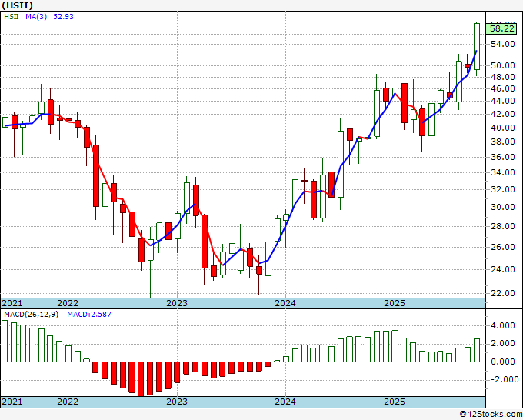Viewport: 523px width, 420px height.
Task: Click the 52.93 moving average value
Action: pos(63,17)
